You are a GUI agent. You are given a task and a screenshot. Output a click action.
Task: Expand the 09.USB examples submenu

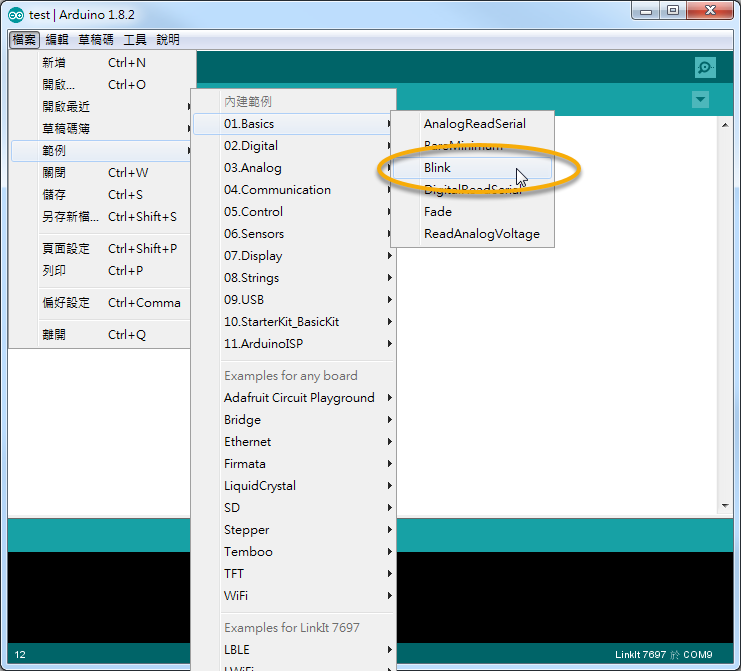294,300
